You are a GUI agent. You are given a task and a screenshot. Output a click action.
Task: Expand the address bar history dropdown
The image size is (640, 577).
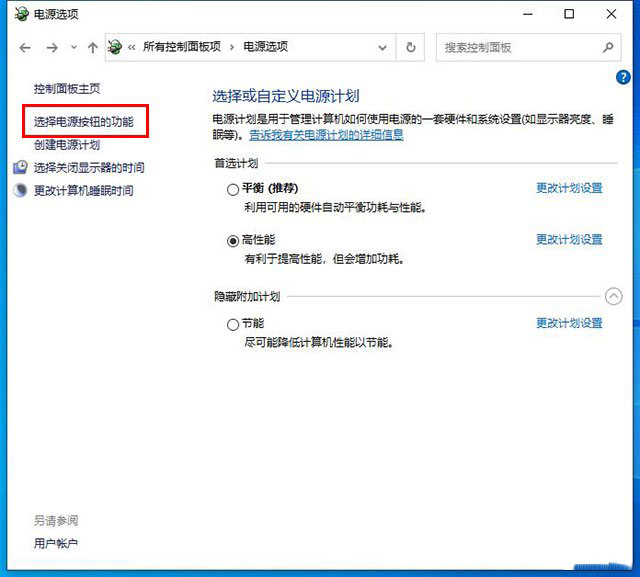coord(382,48)
